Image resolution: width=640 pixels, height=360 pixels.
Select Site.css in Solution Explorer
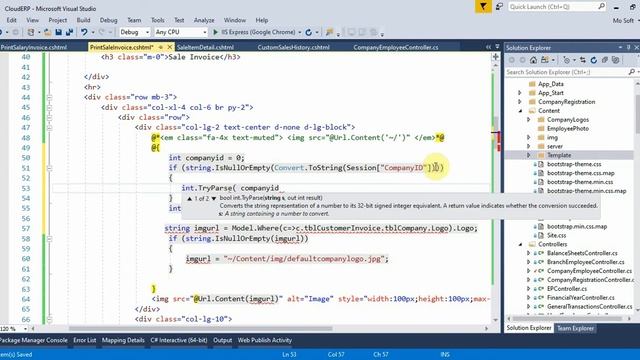pos(556,235)
